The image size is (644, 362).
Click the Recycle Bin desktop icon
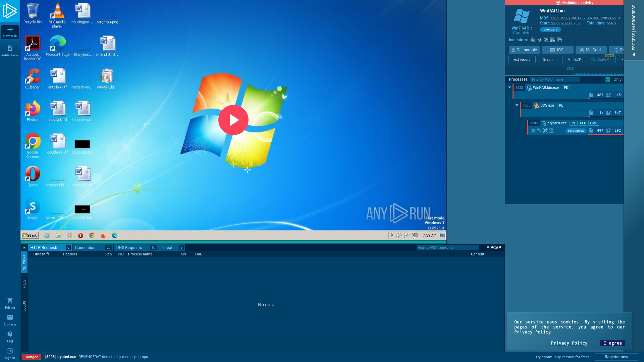[x=33, y=13]
